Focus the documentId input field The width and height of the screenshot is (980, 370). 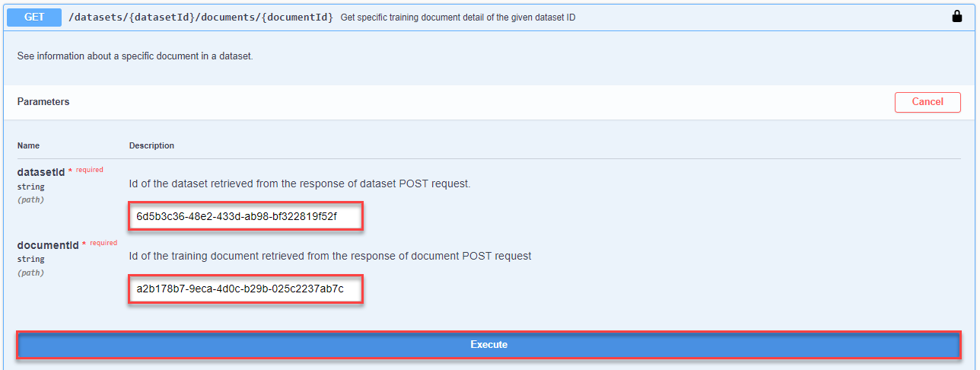(x=246, y=289)
